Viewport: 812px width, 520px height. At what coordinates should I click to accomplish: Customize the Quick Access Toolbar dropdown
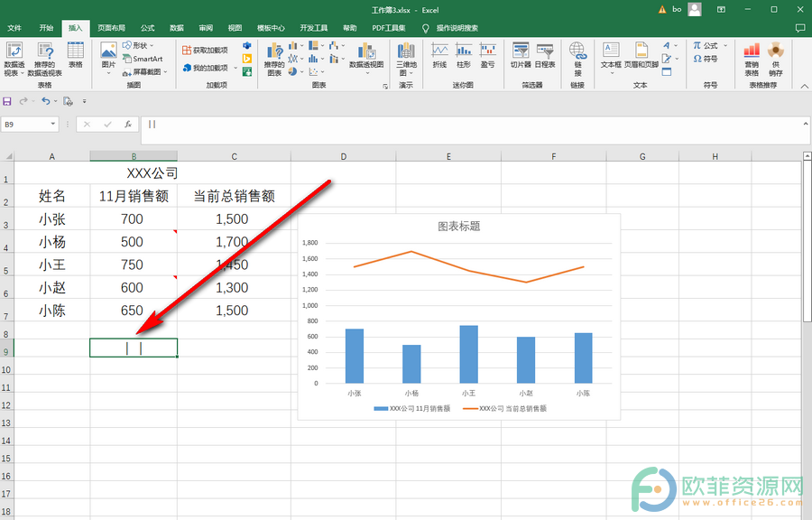pos(85,101)
